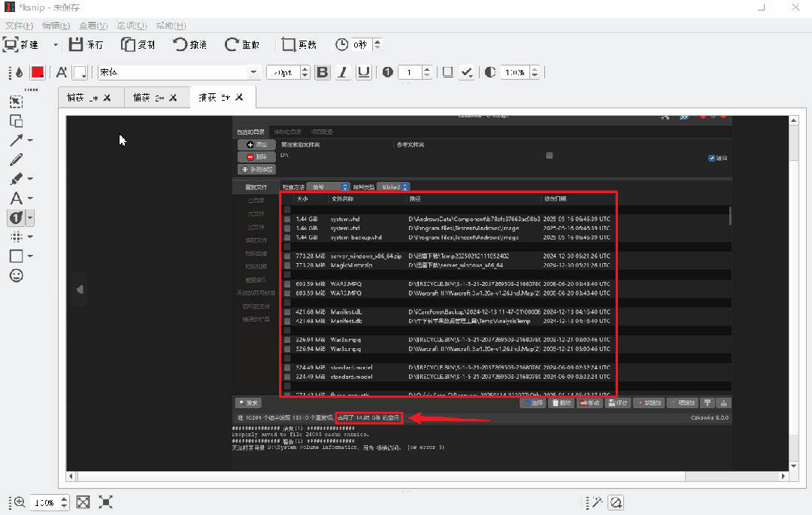812x515 pixels.
Task: Adjust the font size spinner arrows
Action: (x=305, y=72)
